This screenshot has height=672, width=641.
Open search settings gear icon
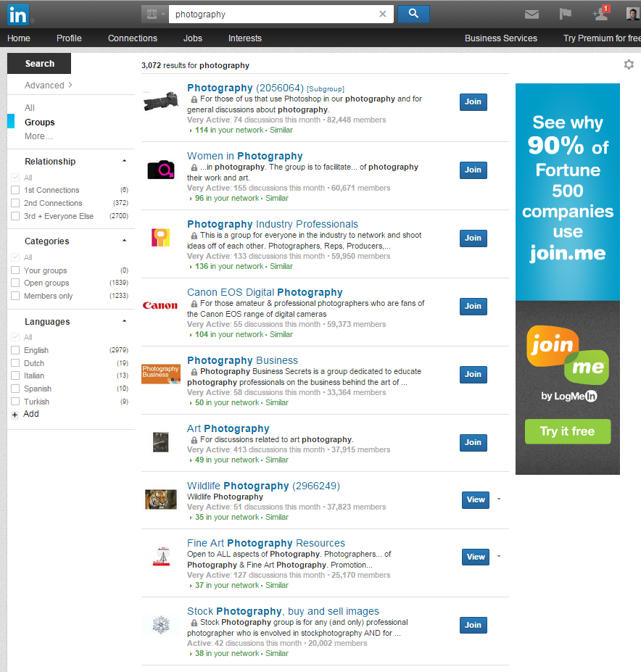(629, 65)
